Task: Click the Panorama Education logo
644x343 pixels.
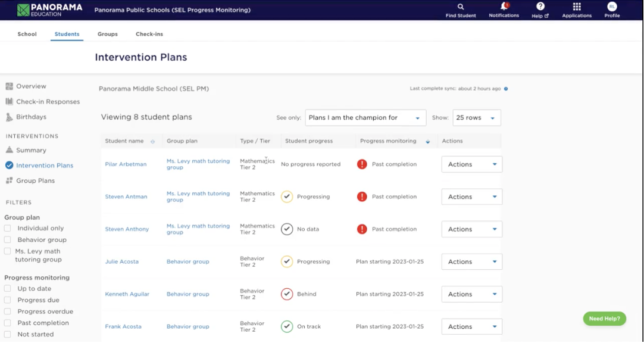Action: click(49, 10)
